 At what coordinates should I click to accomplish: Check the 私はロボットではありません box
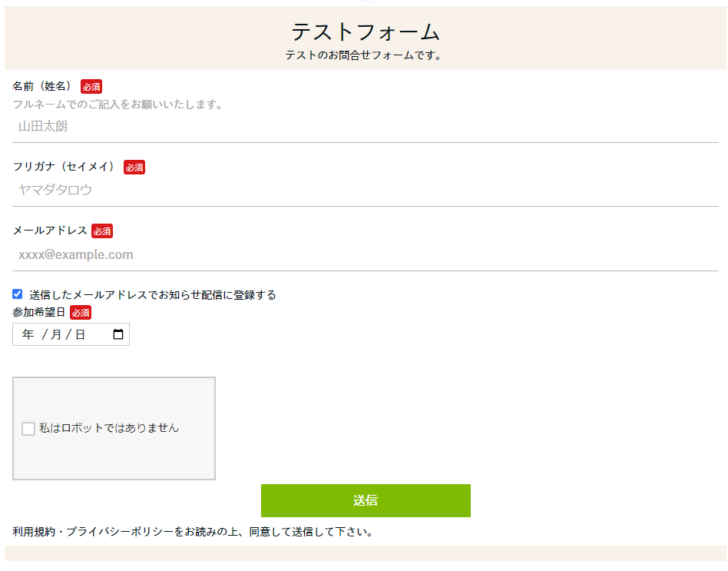[28, 428]
